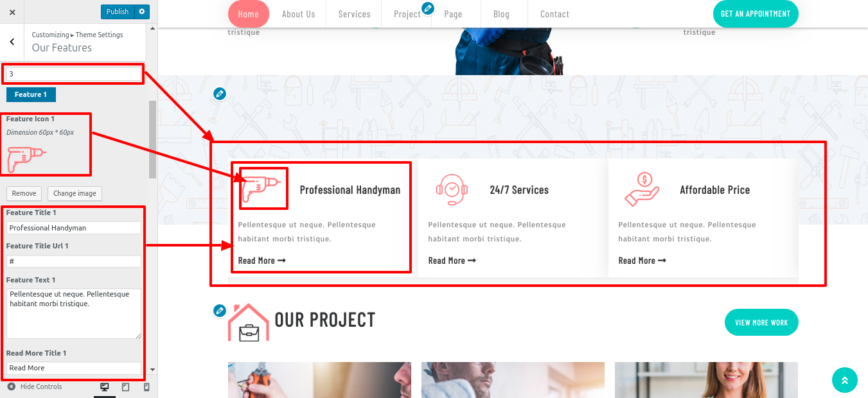Expand the Feature 1 section button
This screenshot has width=868, height=398.
tap(31, 94)
